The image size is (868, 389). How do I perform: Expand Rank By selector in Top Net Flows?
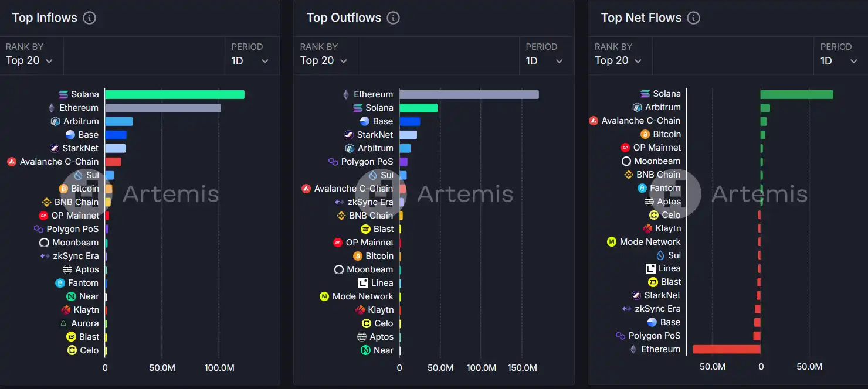618,60
